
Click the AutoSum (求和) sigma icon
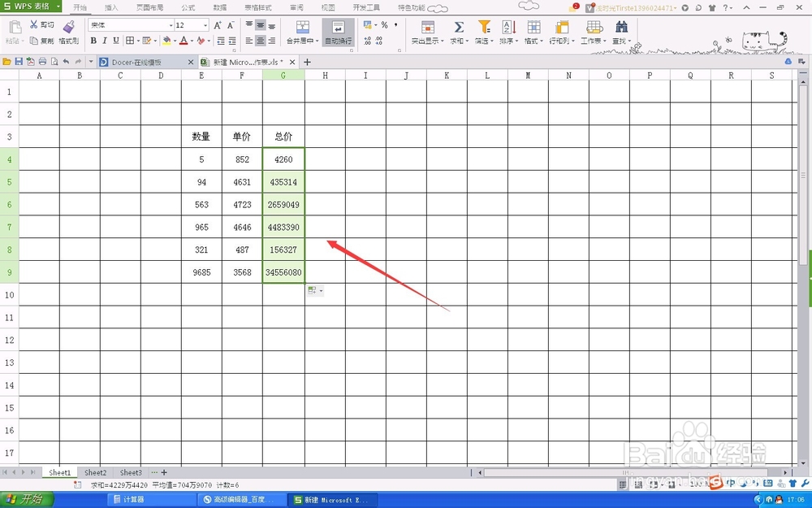[458, 27]
